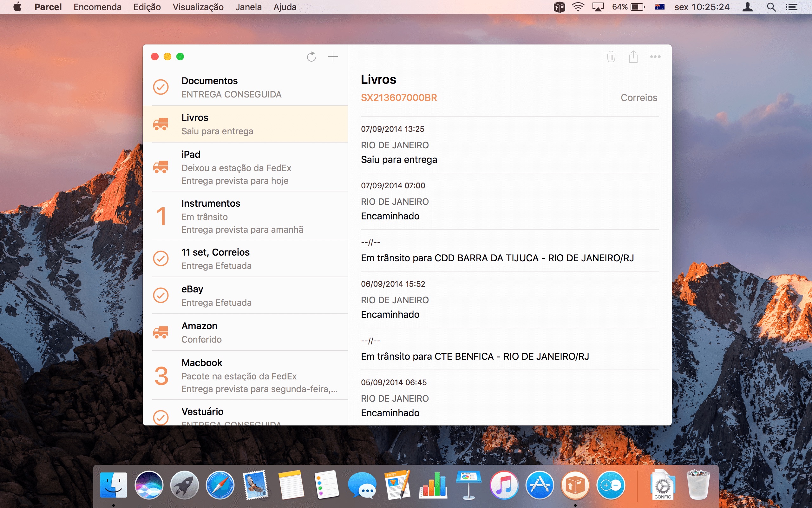Open the Visualização menu
Screen dimensions: 812x508
[198, 7]
